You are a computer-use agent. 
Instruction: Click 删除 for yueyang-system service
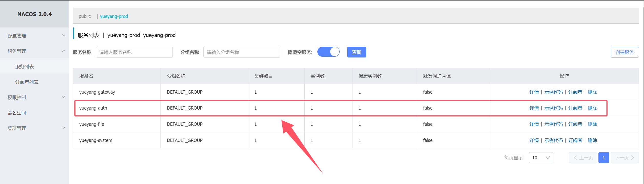[592, 140]
